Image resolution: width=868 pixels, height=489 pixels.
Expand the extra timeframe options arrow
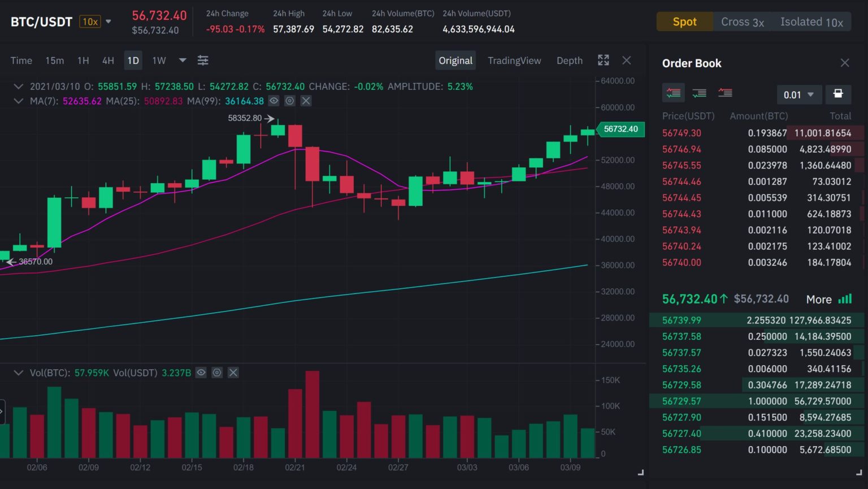tap(182, 60)
